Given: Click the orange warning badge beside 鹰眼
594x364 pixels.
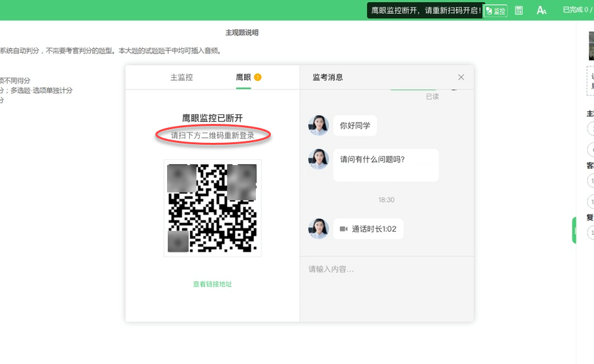Looking at the screenshot, I should pyautogui.click(x=258, y=77).
